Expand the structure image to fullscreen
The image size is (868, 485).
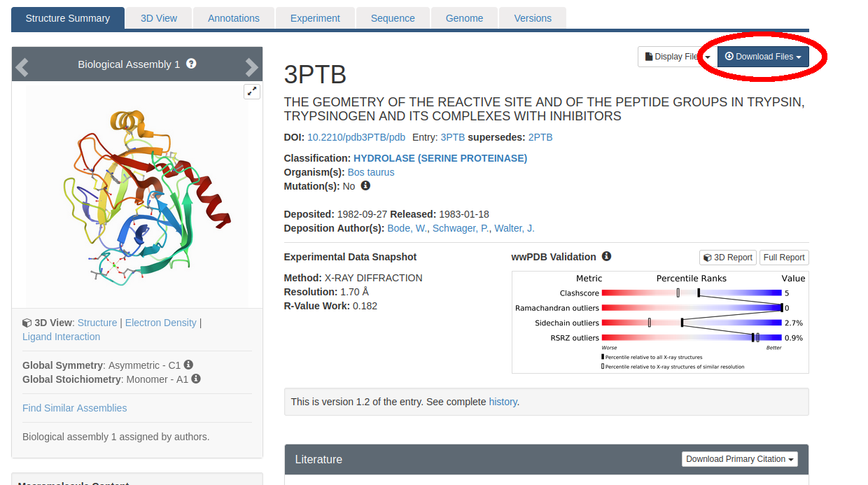click(252, 91)
